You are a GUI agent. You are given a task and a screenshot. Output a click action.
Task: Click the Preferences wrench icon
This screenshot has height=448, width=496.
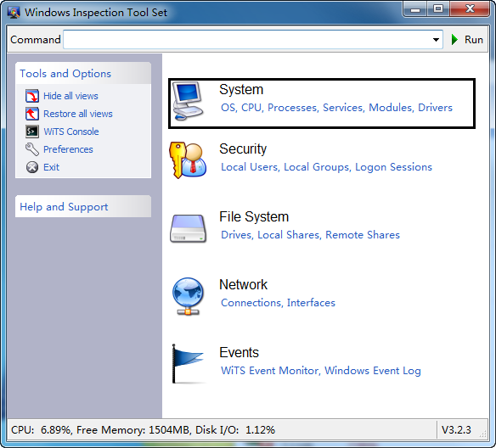coord(32,149)
